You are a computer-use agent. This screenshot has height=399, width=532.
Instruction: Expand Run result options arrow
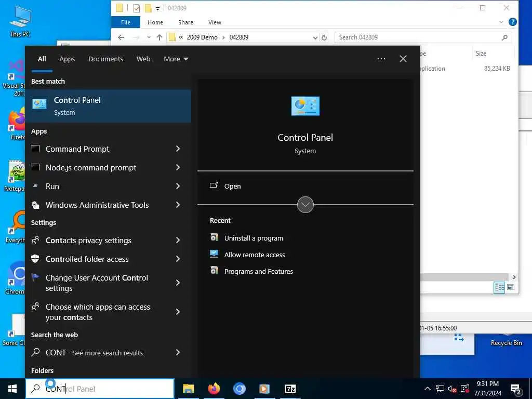pos(178,186)
